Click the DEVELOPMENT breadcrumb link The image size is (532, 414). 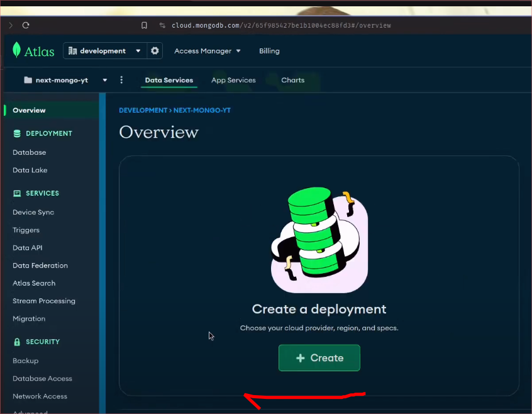tap(143, 110)
